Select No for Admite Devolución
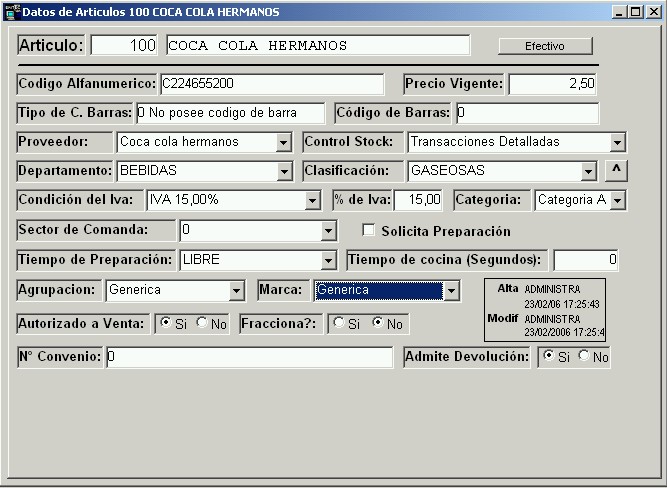Image resolution: width=667 pixels, height=488 pixels. (x=584, y=355)
